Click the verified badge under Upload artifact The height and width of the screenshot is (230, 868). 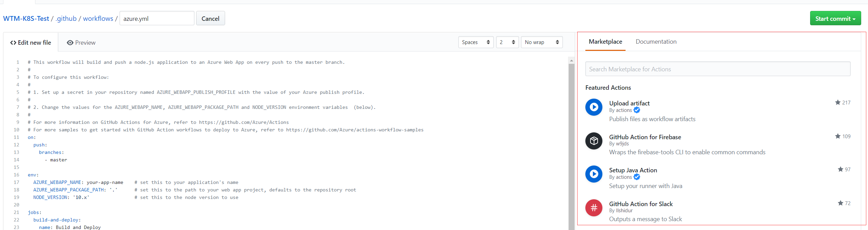point(637,110)
